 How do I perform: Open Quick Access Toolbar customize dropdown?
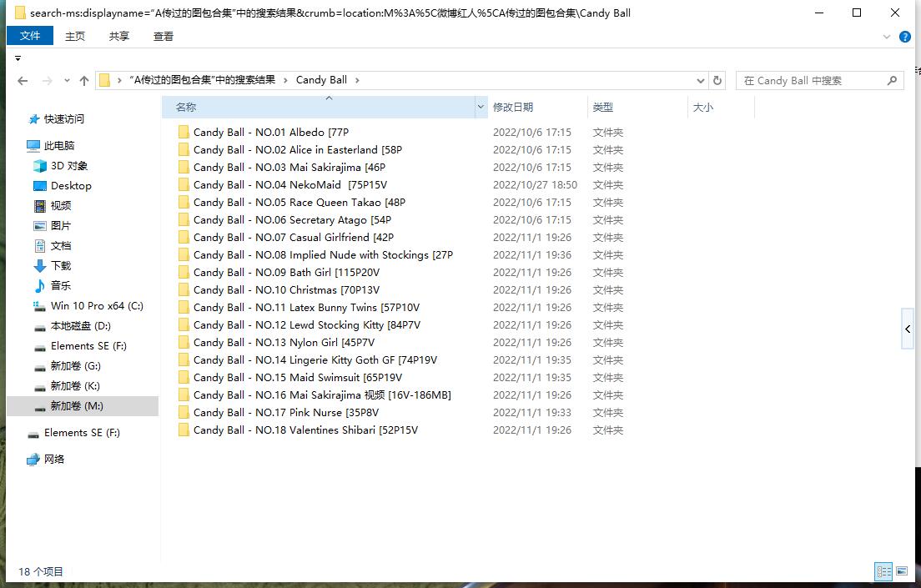click(18, 58)
